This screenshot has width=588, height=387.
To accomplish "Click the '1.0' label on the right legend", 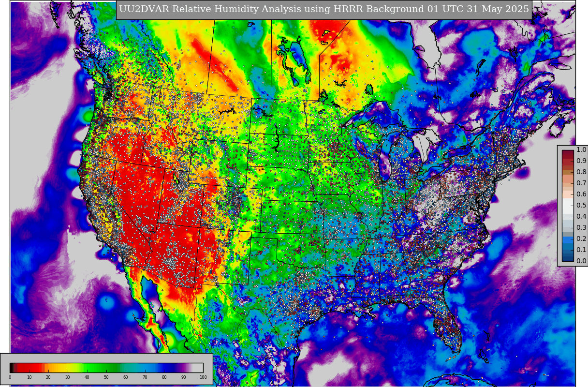I will click(x=581, y=150).
